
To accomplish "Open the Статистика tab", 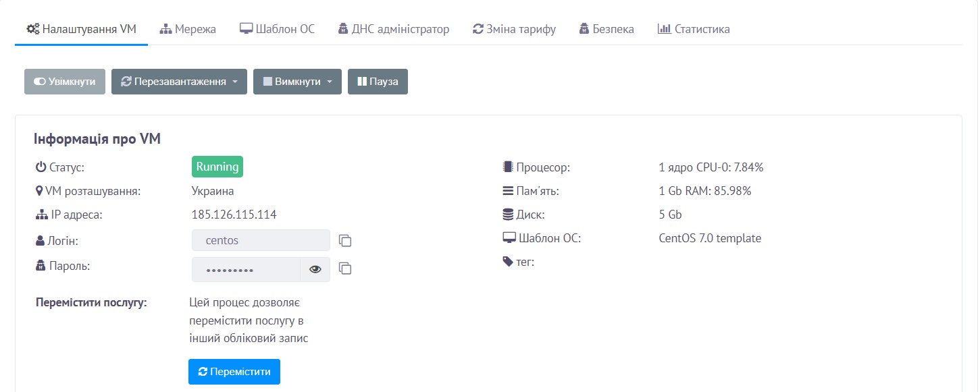I will click(x=693, y=29).
